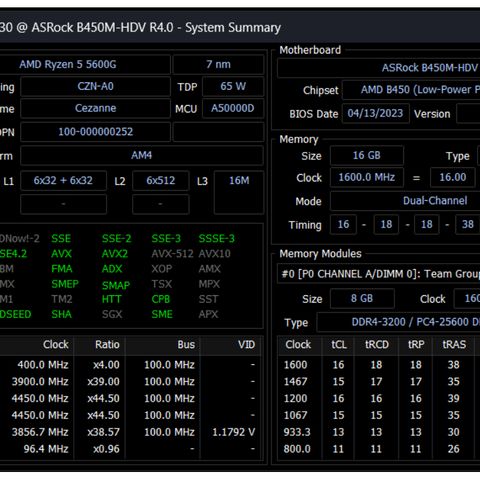Click the AVX2 feature flag

click(x=115, y=254)
